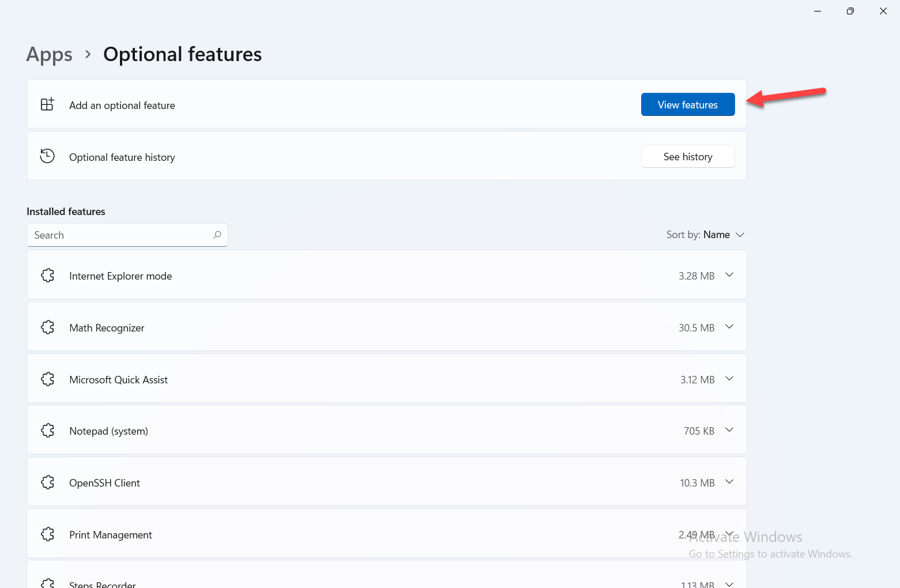
Task: Click the Notepad (system) puzzle icon
Action: coord(48,431)
